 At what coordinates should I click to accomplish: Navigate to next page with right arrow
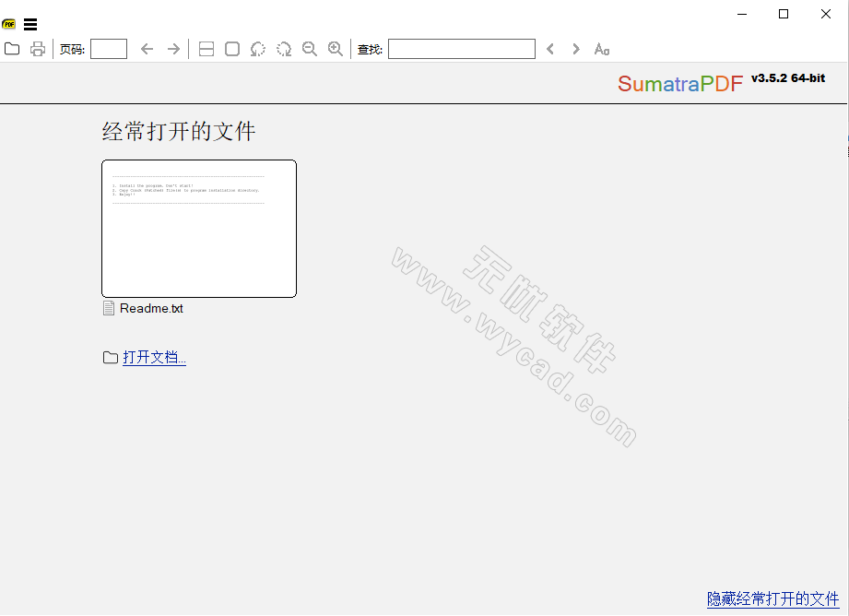click(173, 49)
